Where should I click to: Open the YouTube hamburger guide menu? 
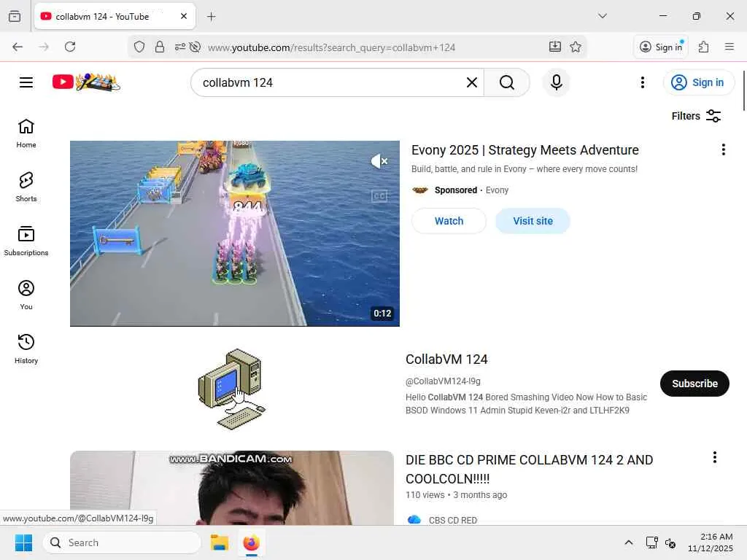pyautogui.click(x=26, y=82)
